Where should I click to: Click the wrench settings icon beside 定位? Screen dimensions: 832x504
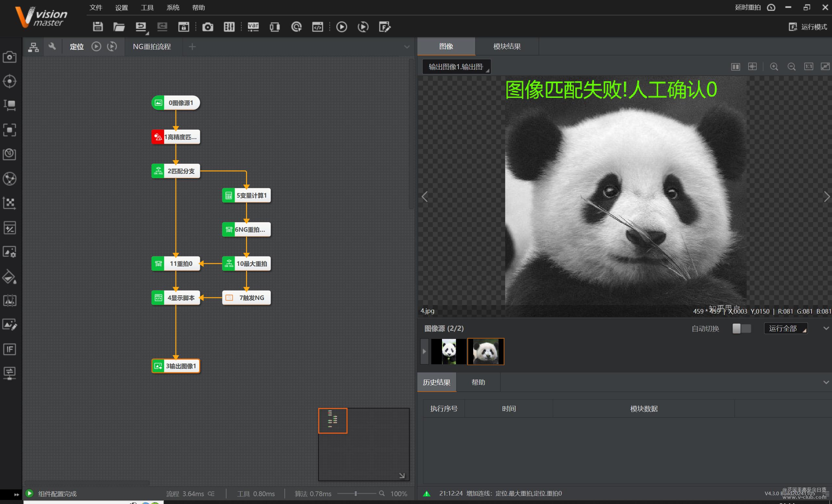click(x=52, y=46)
